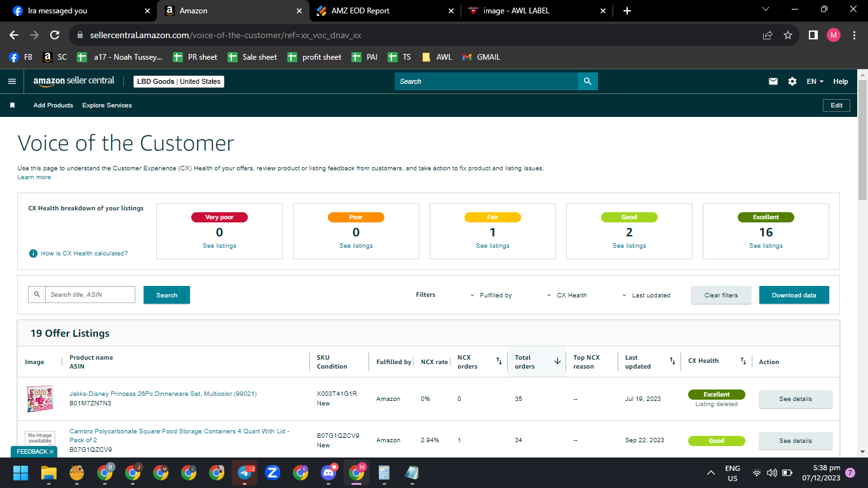Click the Download data button

794,295
